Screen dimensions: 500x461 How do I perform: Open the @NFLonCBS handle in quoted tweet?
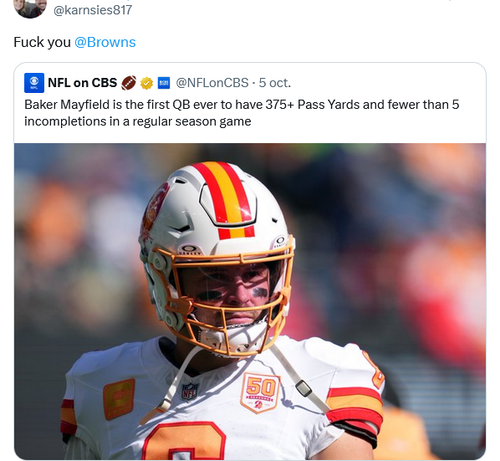(212, 83)
